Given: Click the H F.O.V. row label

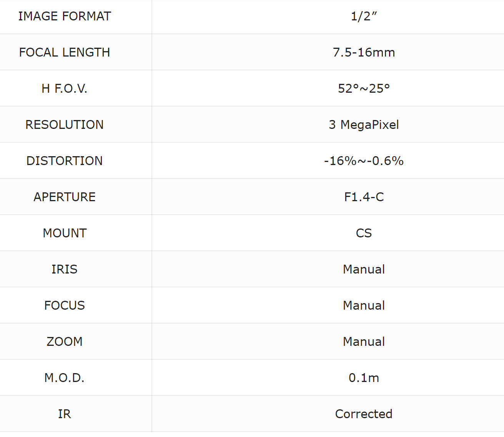Looking at the screenshot, I should tap(65, 88).
